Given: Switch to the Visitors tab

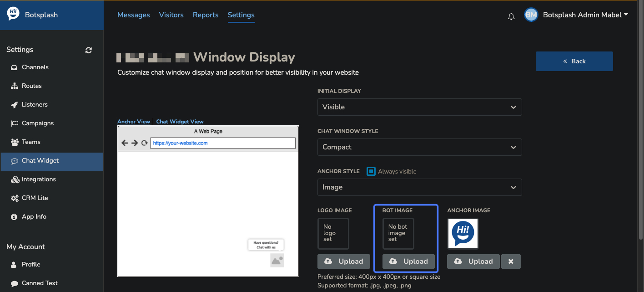Looking at the screenshot, I should (x=171, y=15).
